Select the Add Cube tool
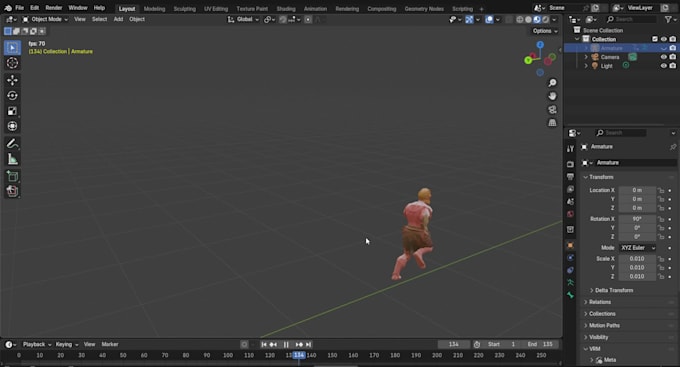This screenshot has width=680, height=367. pyautogui.click(x=12, y=176)
